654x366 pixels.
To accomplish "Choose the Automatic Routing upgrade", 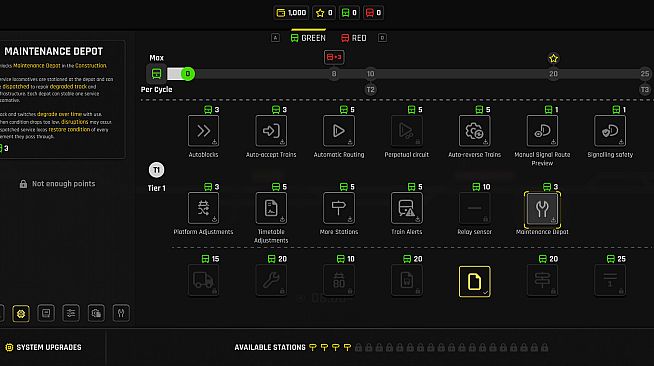I will pos(339,131).
